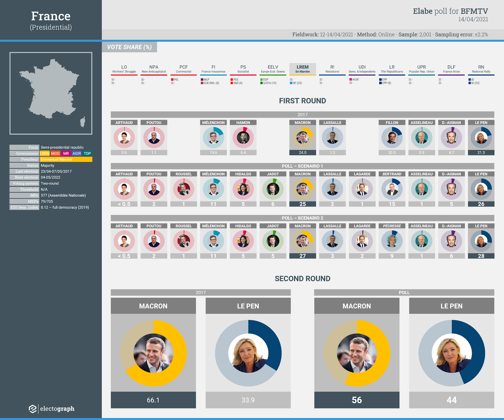
Task: Click the yellow LREM government tag
Action: 45,153
